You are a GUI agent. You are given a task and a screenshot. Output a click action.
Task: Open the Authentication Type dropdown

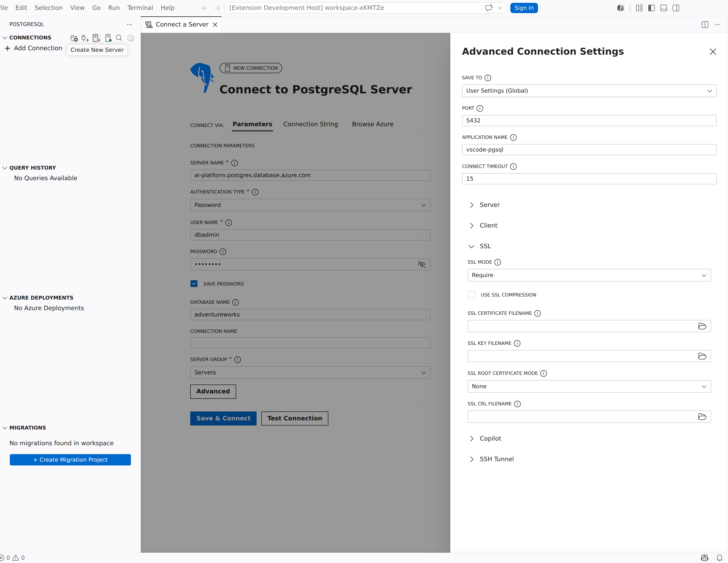click(x=310, y=205)
